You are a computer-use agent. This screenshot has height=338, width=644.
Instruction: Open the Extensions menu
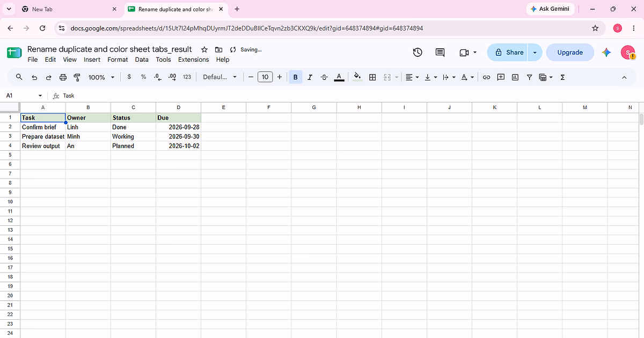tap(193, 60)
